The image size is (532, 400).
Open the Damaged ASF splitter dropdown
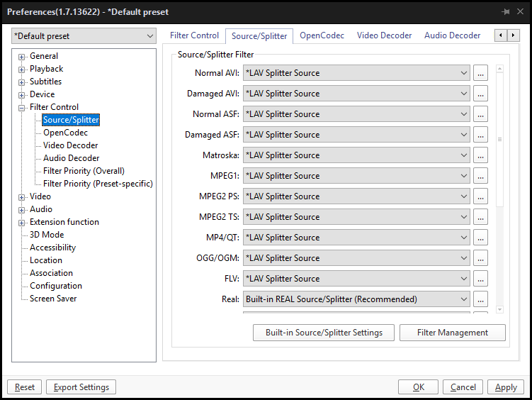(356, 135)
